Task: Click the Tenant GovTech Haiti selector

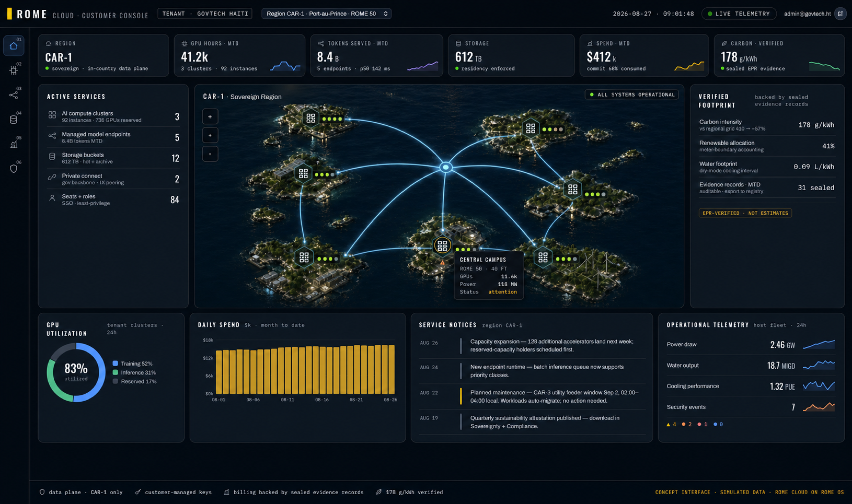Action: 205,14
